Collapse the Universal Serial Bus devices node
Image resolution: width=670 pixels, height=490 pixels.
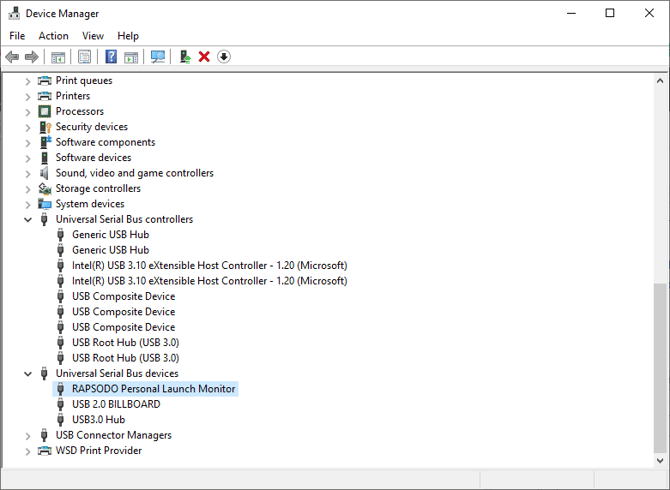click(28, 374)
